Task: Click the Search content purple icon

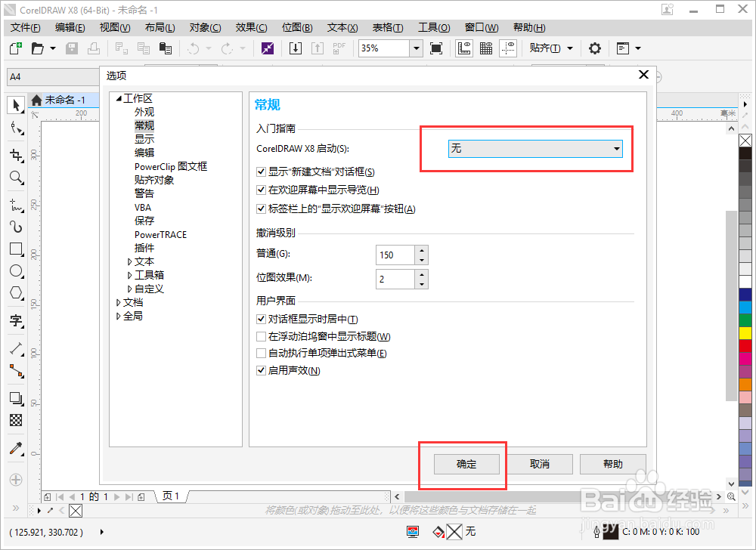Action: [x=268, y=48]
